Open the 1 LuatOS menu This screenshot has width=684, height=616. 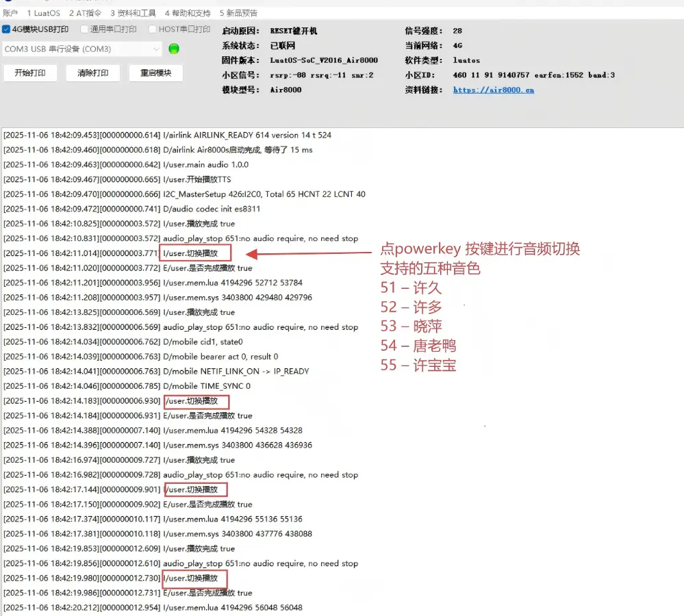44,13
